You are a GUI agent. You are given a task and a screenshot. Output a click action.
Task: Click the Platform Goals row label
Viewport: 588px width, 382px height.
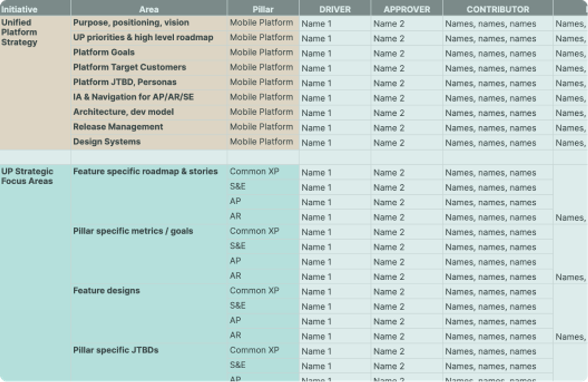(x=104, y=52)
